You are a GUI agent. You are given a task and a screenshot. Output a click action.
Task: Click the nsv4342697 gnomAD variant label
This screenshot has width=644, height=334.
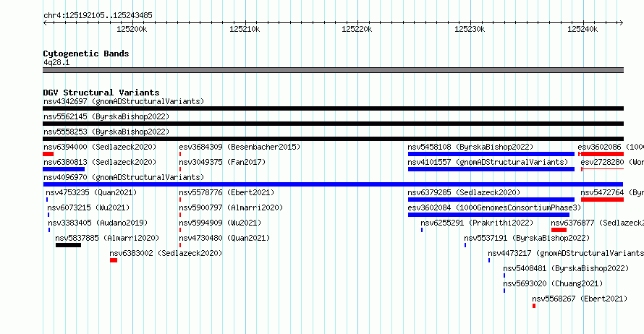point(124,101)
